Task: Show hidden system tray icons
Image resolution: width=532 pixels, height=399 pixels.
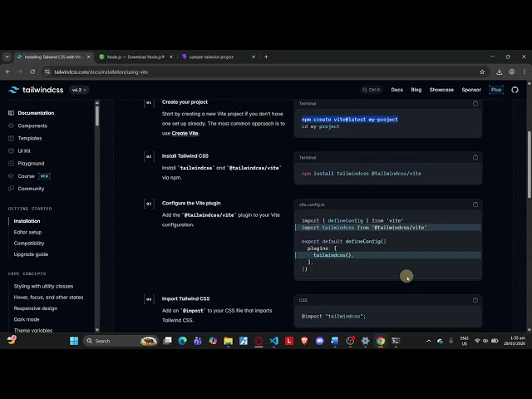Action: (429, 341)
